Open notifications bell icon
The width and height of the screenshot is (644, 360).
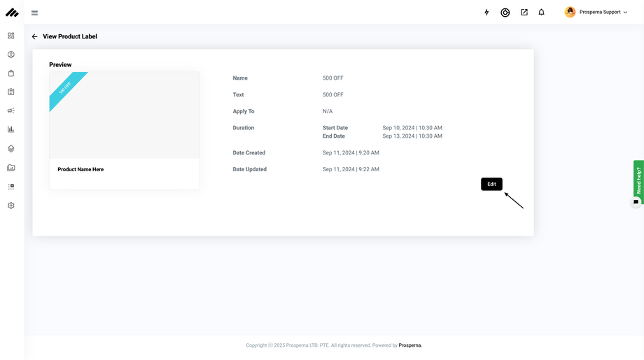(x=541, y=13)
